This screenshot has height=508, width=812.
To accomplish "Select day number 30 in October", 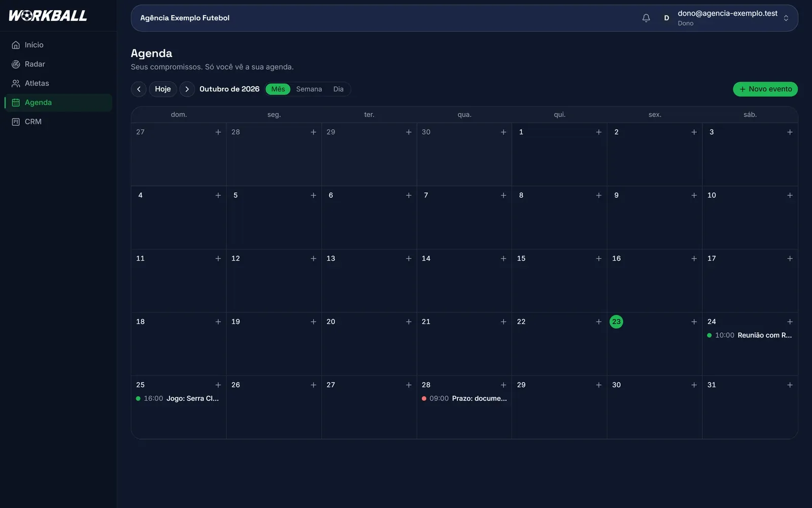I will (x=616, y=385).
